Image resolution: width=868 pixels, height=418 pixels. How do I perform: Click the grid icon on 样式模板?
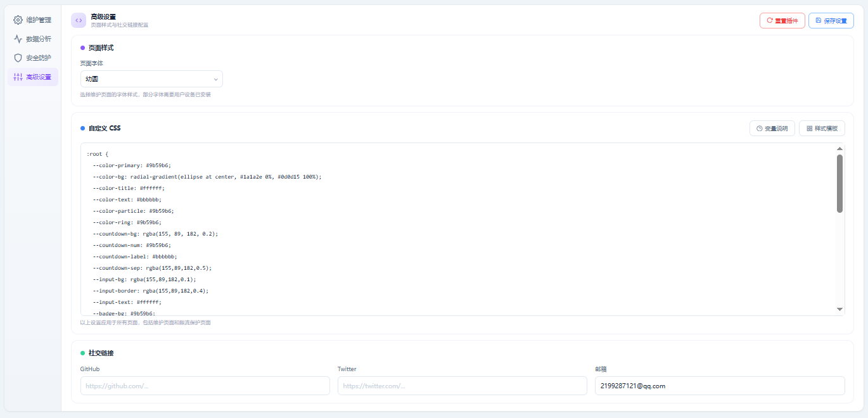click(x=809, y=129)
